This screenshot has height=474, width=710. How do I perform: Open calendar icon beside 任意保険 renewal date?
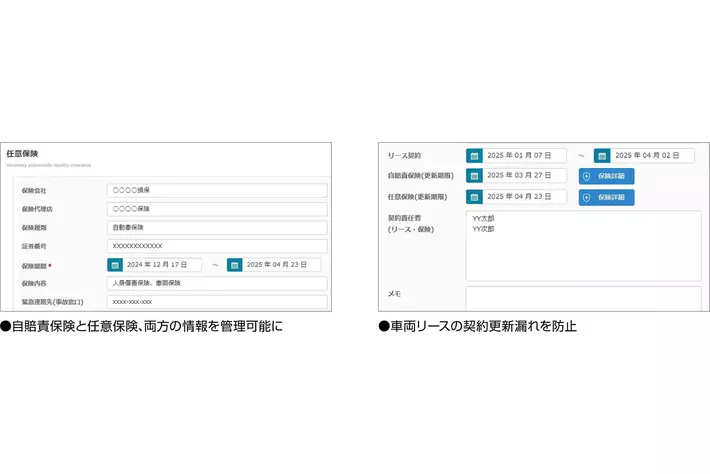(x=474, y=198)
